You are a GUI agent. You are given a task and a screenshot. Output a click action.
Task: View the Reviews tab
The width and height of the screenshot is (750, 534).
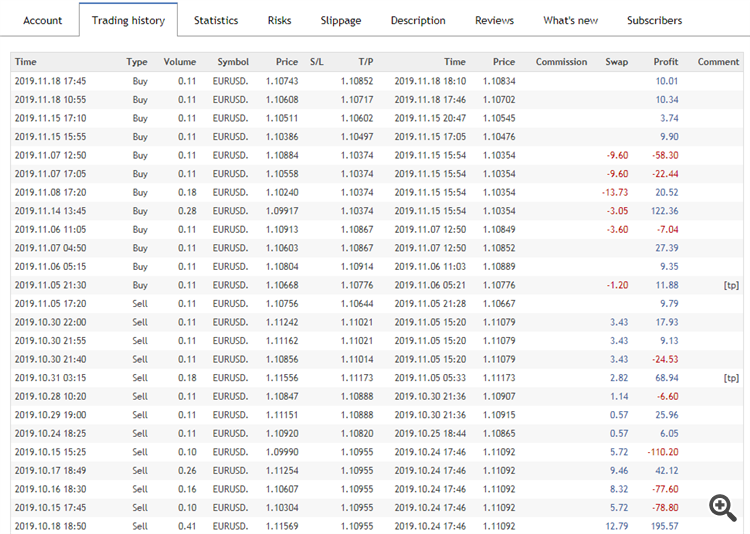(494, 21)
